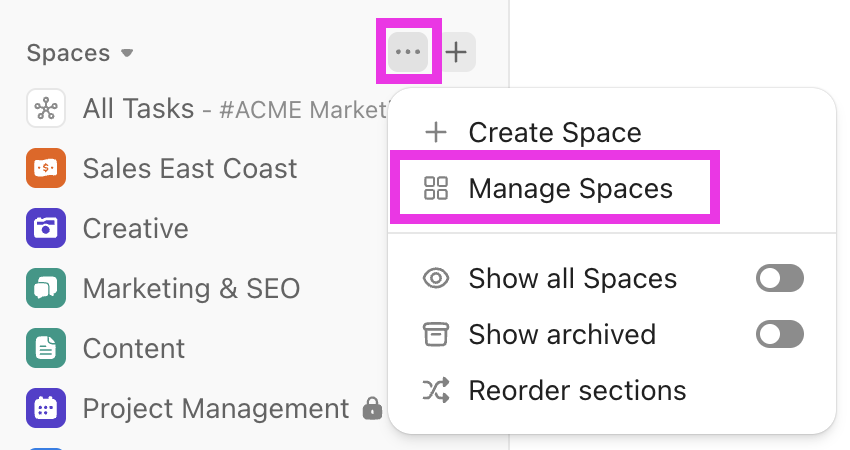This screenshot has width=850, height=450.
Task: Click the purple Creative space icon
Action: [46, 229]
